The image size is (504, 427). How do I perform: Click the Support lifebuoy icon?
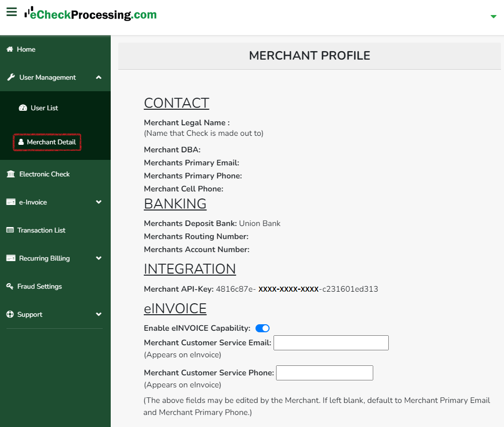coord(11,314)
